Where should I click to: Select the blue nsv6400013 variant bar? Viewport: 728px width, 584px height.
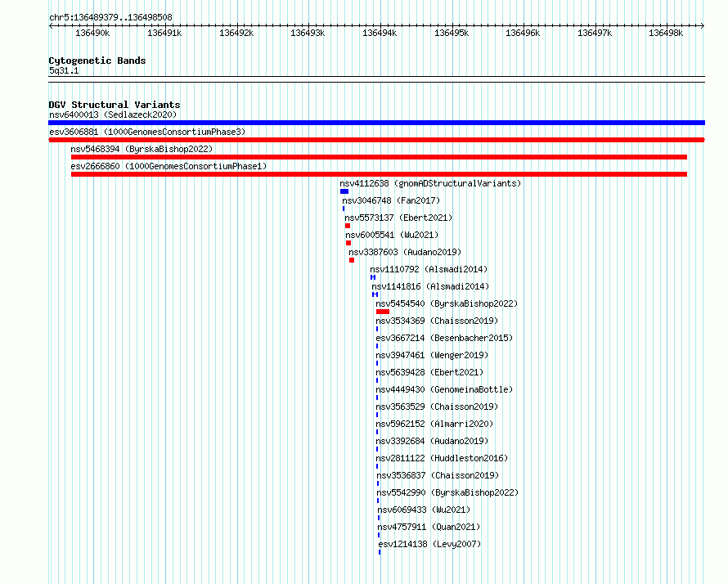[376, 123]
